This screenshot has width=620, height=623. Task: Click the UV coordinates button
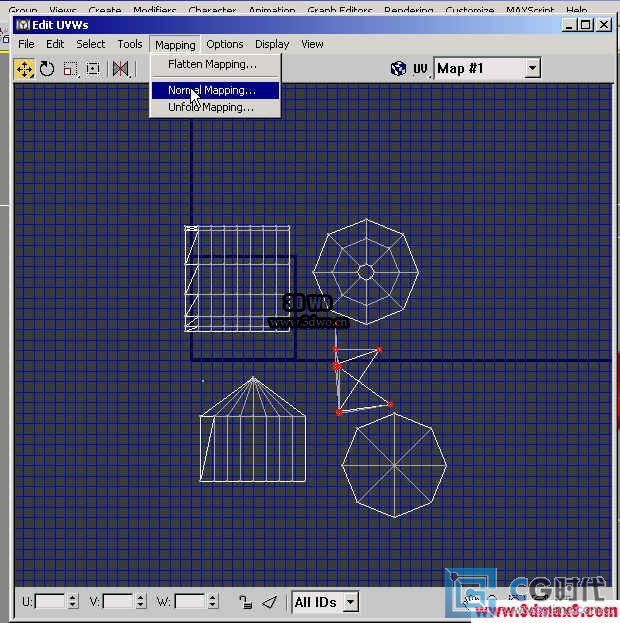click(x=420, y=69)
